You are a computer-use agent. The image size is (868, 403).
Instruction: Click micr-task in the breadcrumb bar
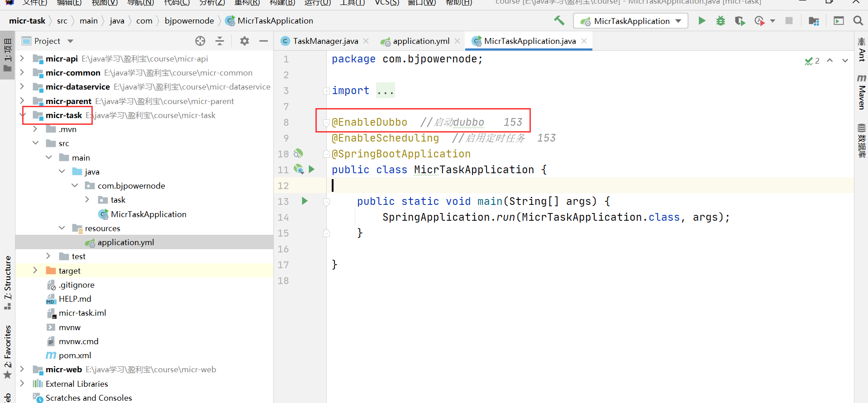(x=27, y=21)
